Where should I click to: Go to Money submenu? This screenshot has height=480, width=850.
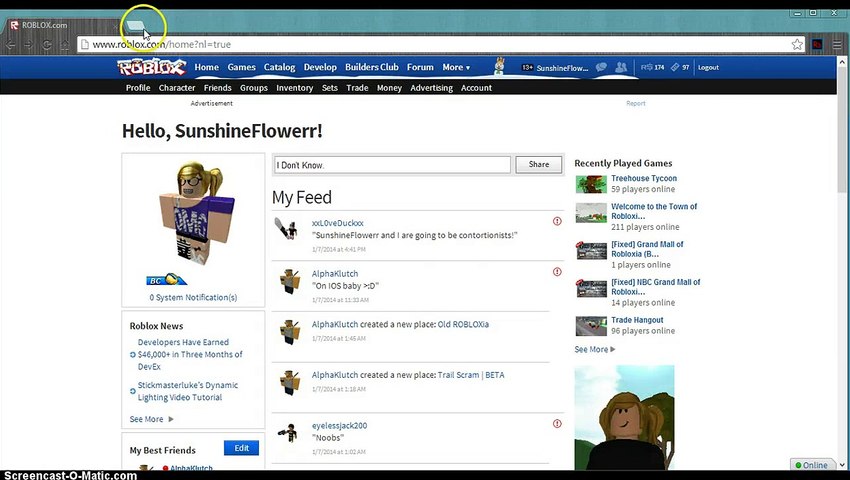pyautogui.click(x=389, y=87)
